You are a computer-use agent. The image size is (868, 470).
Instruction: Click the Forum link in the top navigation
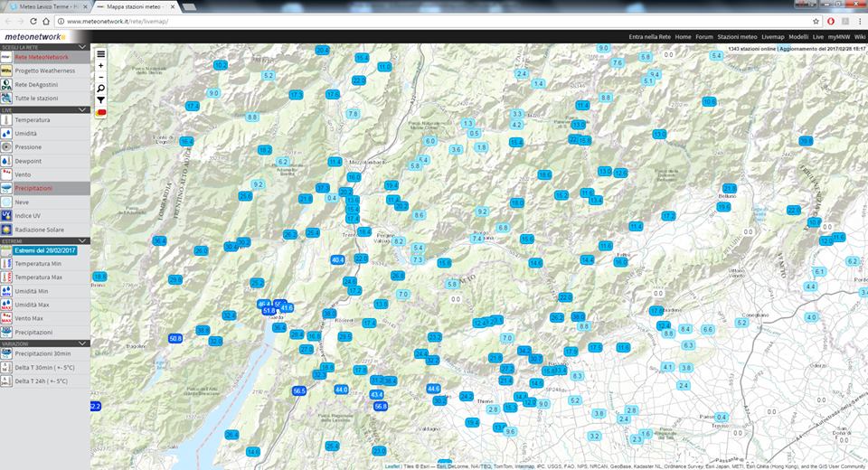tap(704, 37)
